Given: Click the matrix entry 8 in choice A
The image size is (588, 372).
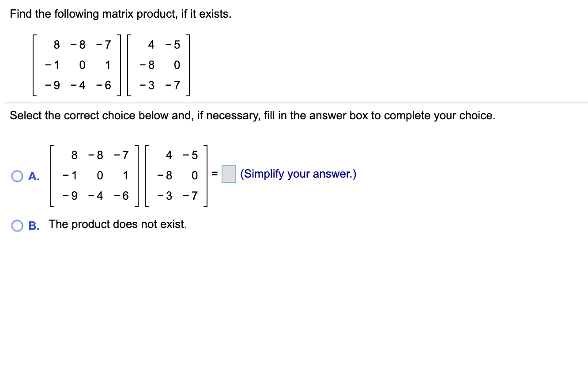Looking at the screenshot, I should point(74,155).
